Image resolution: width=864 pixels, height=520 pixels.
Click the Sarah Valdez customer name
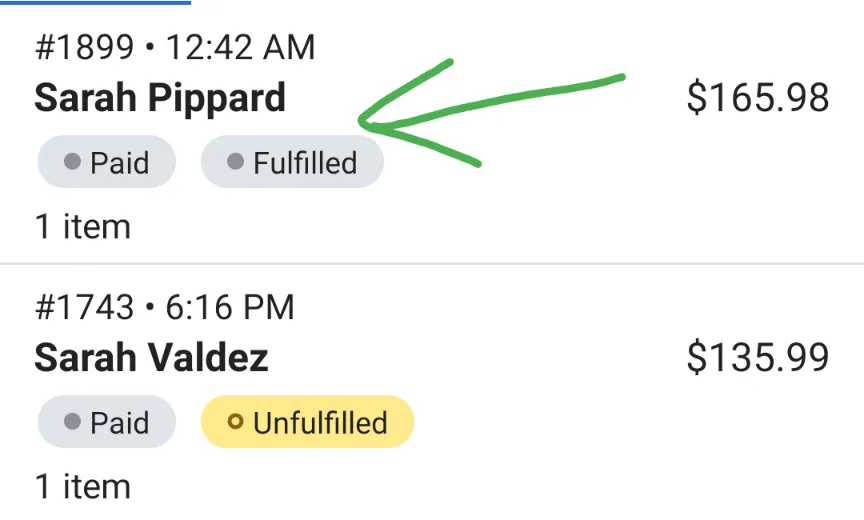pos(151,358)
